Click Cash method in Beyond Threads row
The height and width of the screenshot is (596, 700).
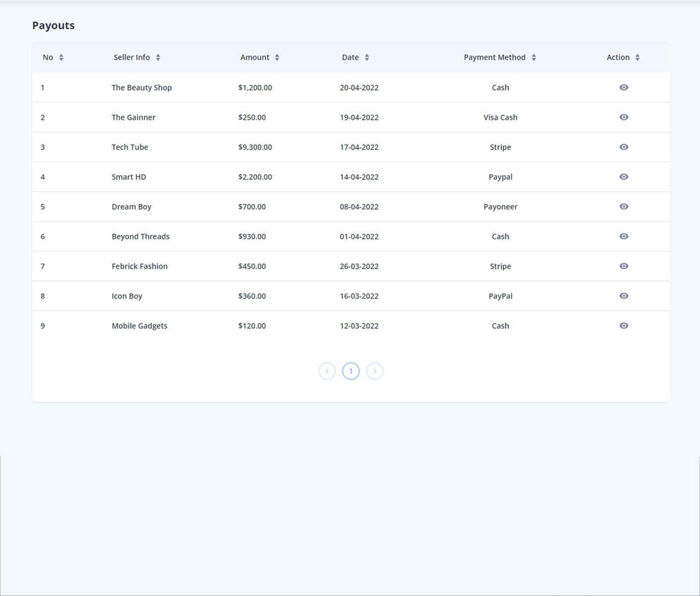click(x=500, y=236)
